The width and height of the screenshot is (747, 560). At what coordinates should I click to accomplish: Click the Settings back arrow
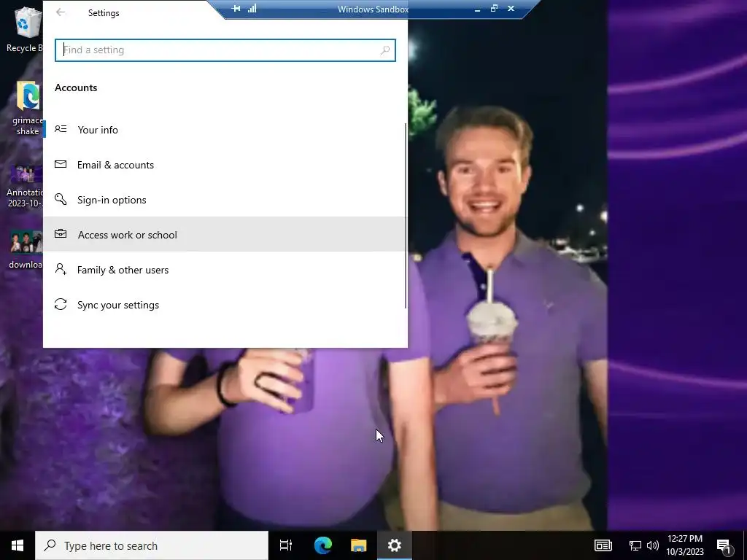point(61,12)
